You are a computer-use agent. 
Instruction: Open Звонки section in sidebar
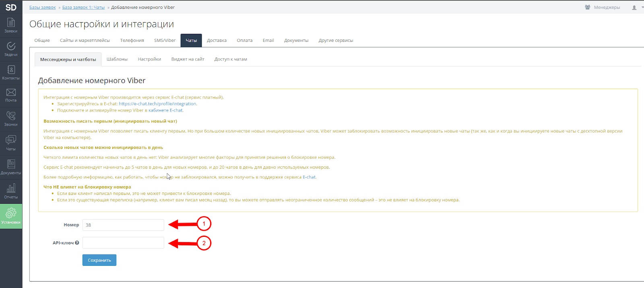[x=11, y=119]
